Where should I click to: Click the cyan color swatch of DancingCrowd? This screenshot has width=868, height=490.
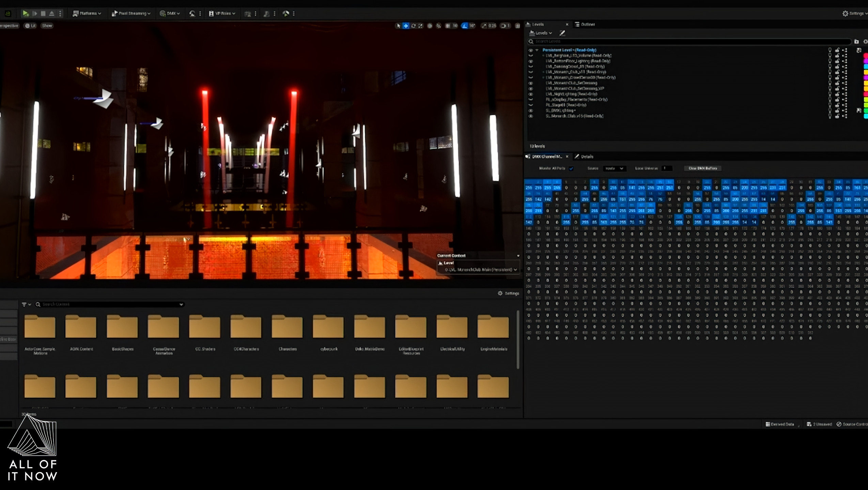866,67
